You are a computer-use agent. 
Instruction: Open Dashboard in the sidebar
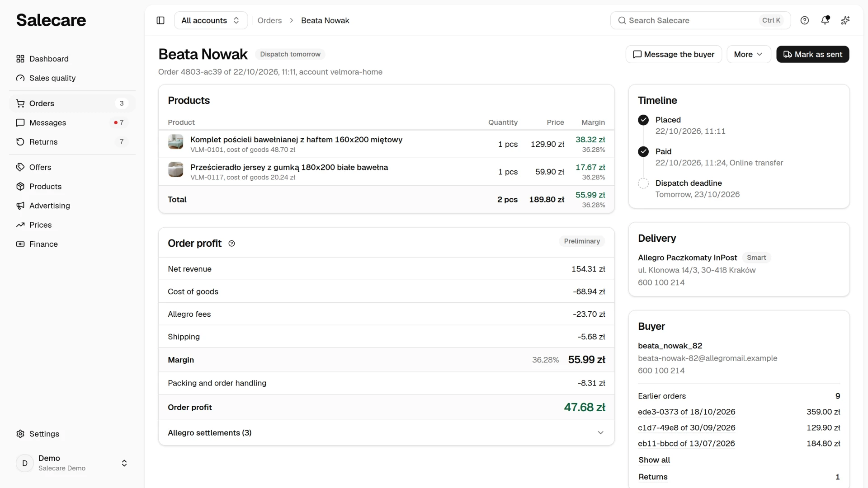coord(72,59)
